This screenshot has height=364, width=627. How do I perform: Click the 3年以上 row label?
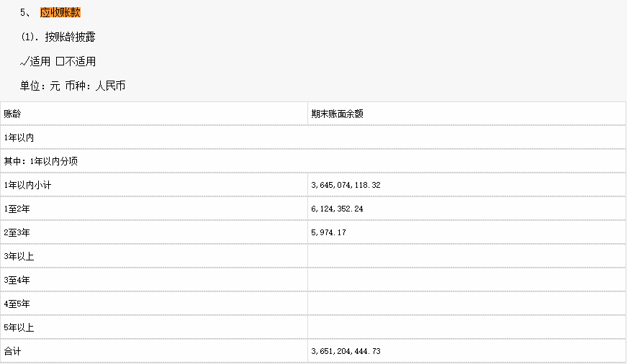[19, 256]
